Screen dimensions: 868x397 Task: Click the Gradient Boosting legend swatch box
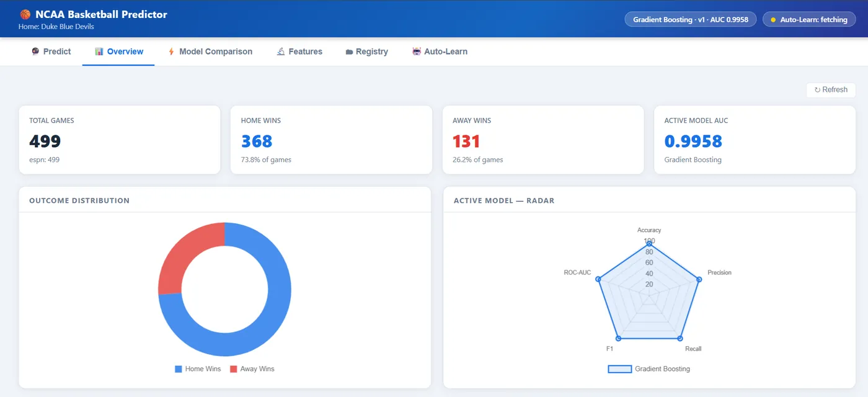coord(619,369)
